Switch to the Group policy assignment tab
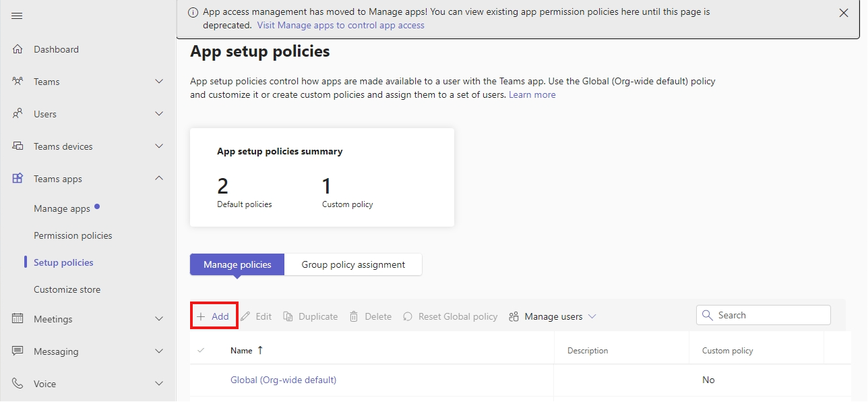The image size is (868, 402). tap(353, 264)
